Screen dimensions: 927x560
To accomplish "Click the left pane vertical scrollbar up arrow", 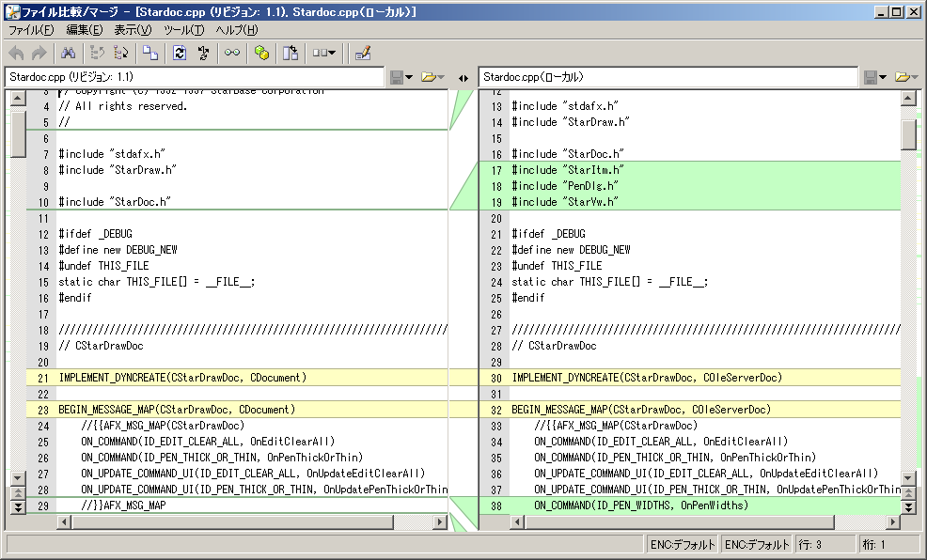I will coord(18,98).
